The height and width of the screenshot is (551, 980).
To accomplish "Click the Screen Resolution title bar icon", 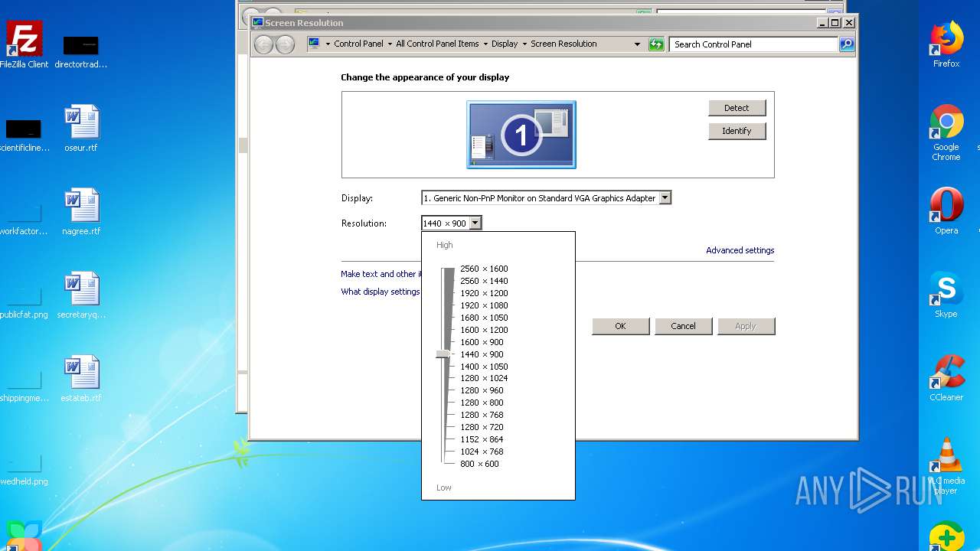I will coord(258,23).
